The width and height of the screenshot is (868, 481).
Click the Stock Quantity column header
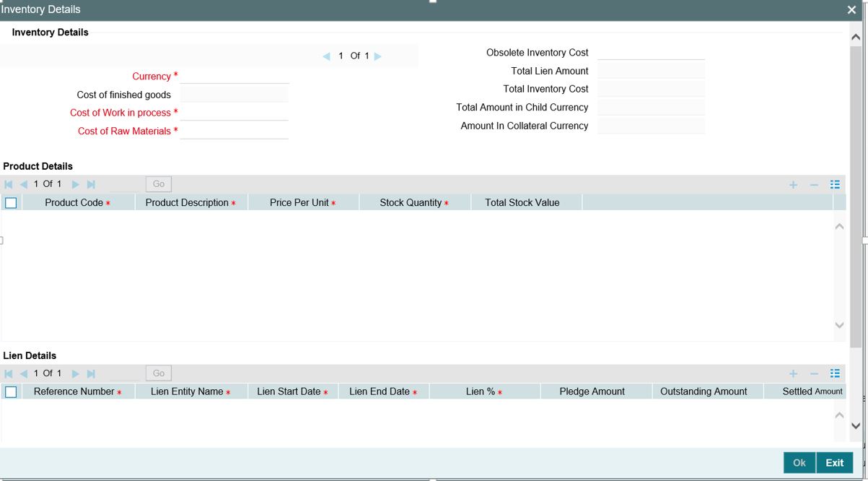[x=415, y=203]
